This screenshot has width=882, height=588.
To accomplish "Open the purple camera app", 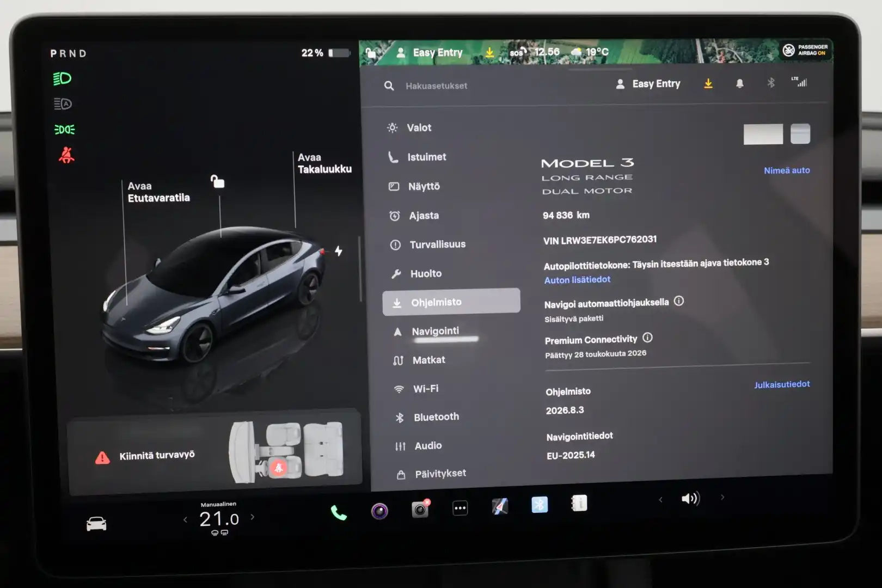I will [379, 511].
